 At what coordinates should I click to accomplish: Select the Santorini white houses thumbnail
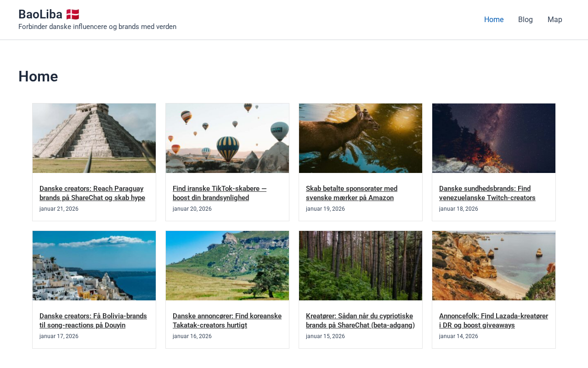94,265
